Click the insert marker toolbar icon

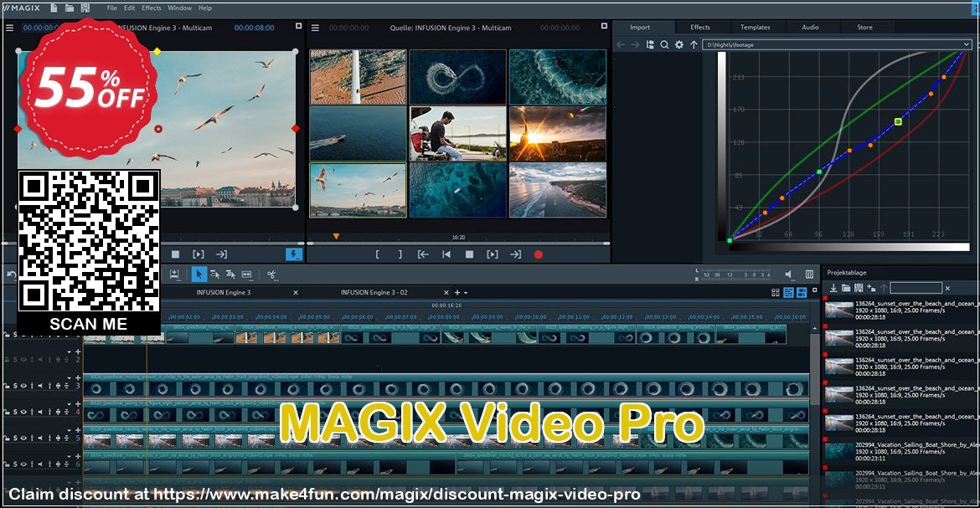174,275
